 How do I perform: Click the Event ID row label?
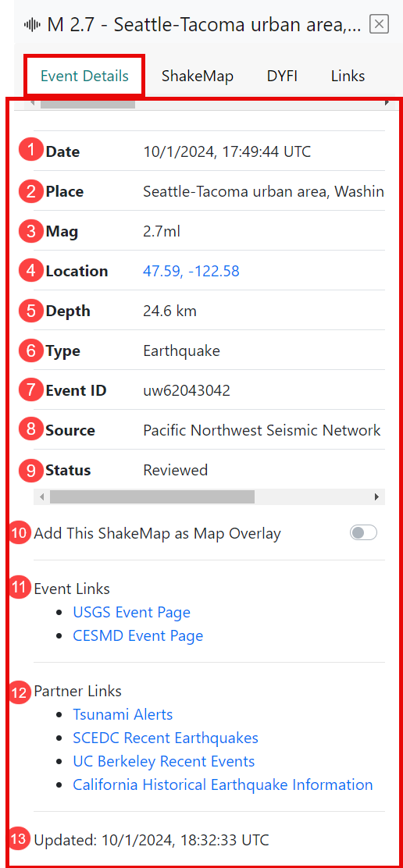76,391
